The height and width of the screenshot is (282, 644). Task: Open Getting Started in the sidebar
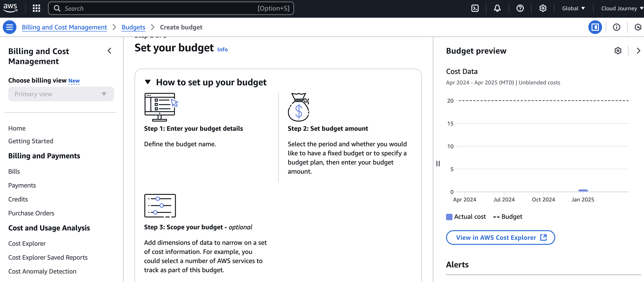point(31,141)
